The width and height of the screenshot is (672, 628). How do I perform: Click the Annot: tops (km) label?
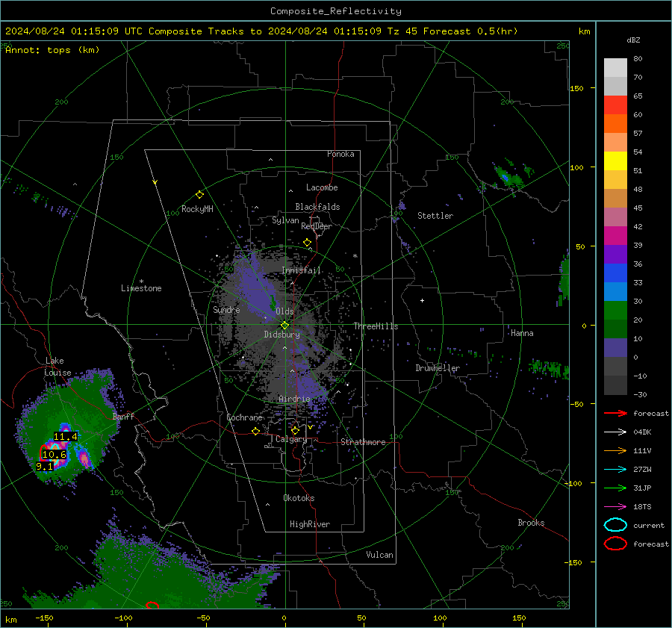pos(52,50)
